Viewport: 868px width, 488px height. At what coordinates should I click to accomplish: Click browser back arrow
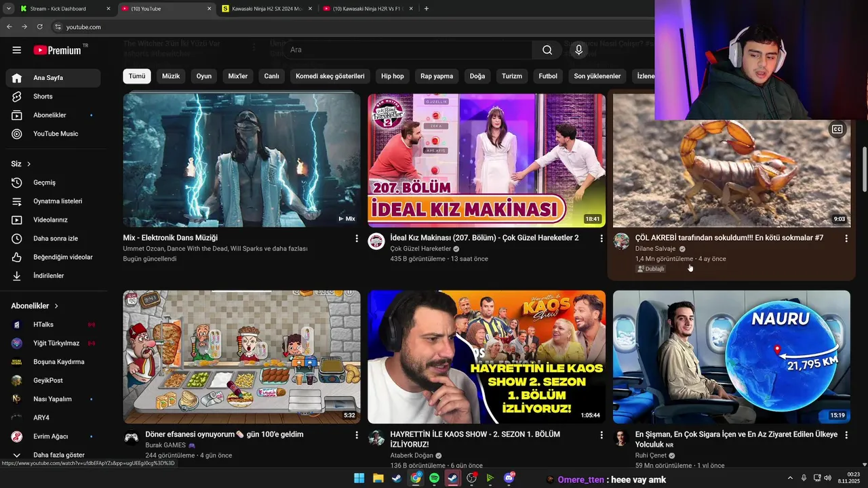click(x=9, y=26)
